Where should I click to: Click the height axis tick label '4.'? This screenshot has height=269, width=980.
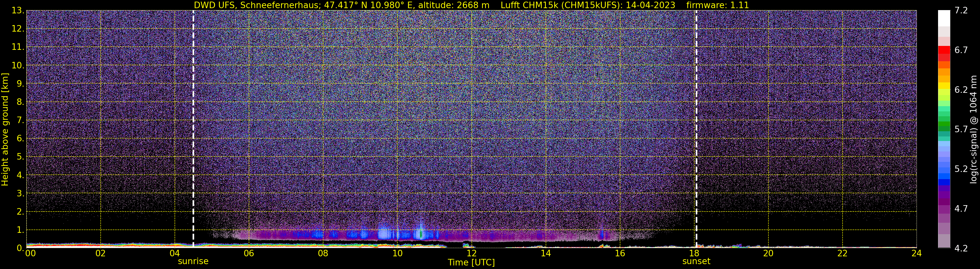click(x=20, y=175)
